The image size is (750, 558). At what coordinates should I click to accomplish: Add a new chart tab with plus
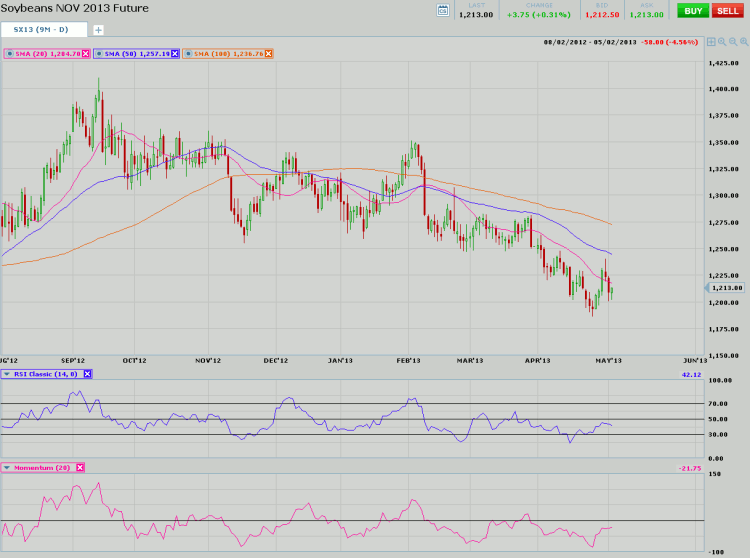(x=98, y=30)
